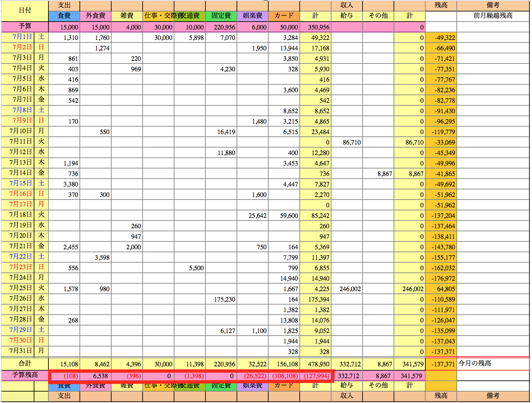Viewport: 532px width, 403px height.
Task: Select the 7月28日 カード value 13,808
Action: [284, 320]
